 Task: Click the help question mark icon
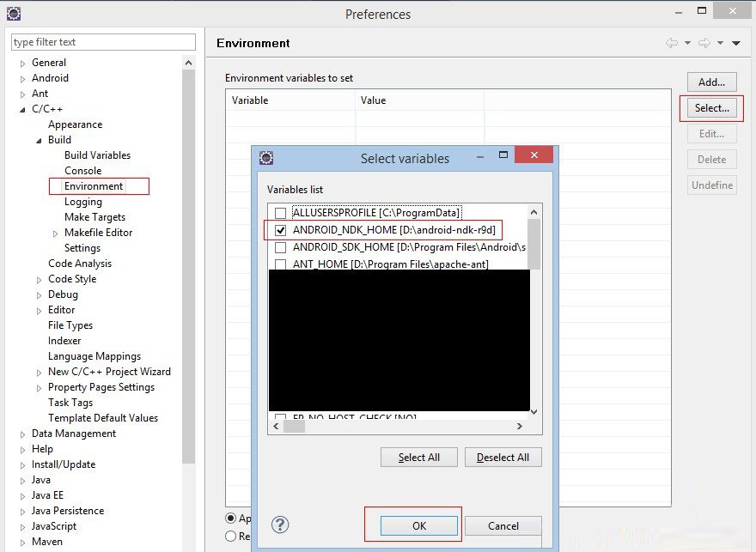click(280, 525)
